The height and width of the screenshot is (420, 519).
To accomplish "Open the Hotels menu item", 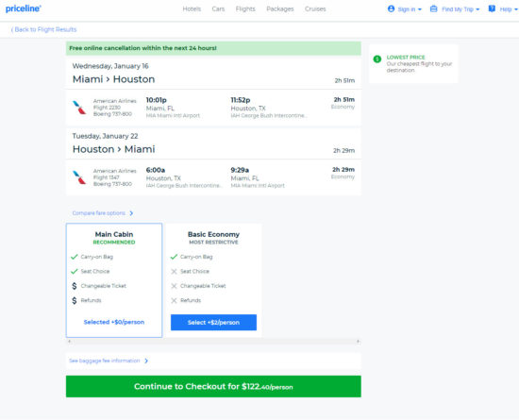I will click(192, 8).
